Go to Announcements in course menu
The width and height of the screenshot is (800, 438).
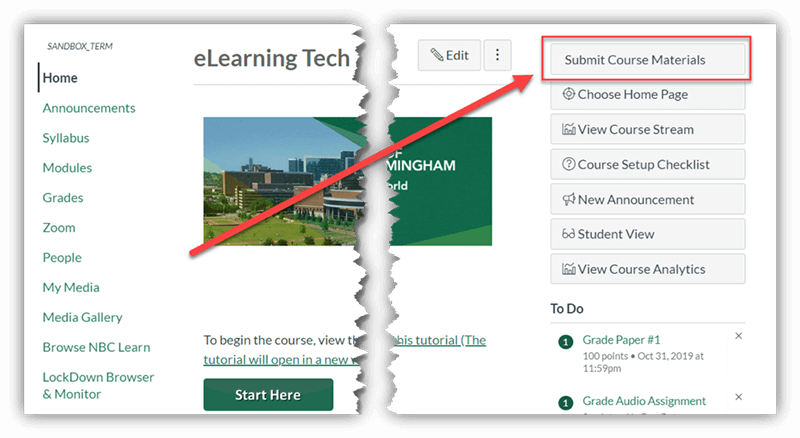(89, 108)
